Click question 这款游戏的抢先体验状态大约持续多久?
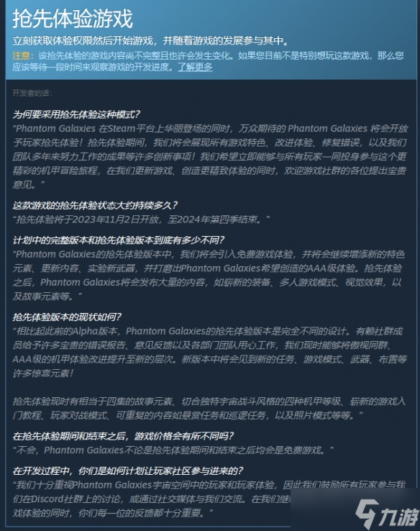Screen dimensions: 420x531 [x=95, y=205]
